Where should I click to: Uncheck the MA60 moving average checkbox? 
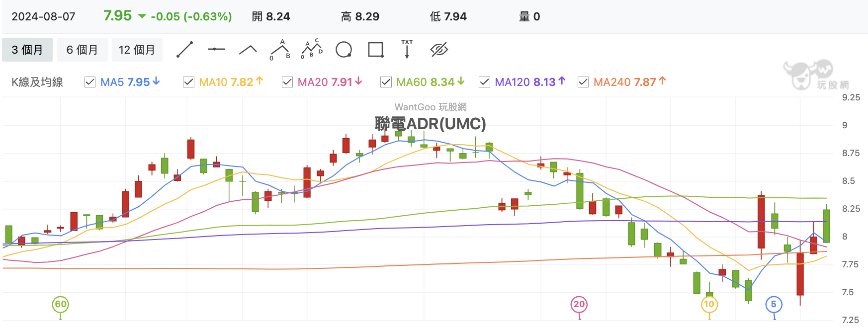click(x=386, y=82)
